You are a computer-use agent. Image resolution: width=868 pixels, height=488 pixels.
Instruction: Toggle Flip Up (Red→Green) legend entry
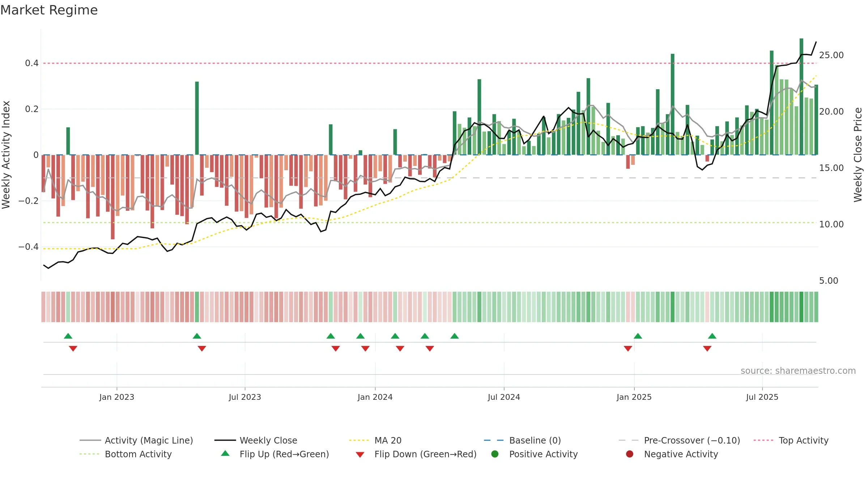(x=275, y=454)
